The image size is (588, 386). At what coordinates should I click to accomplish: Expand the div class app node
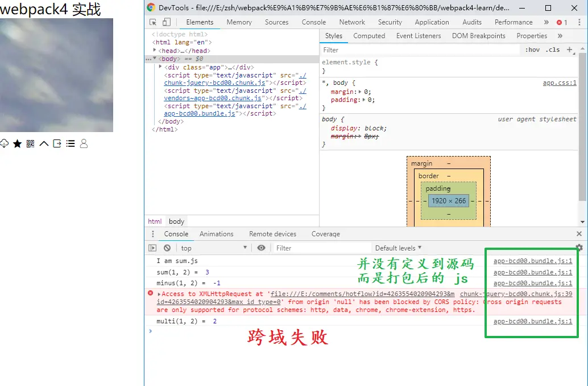click(160, 67)
